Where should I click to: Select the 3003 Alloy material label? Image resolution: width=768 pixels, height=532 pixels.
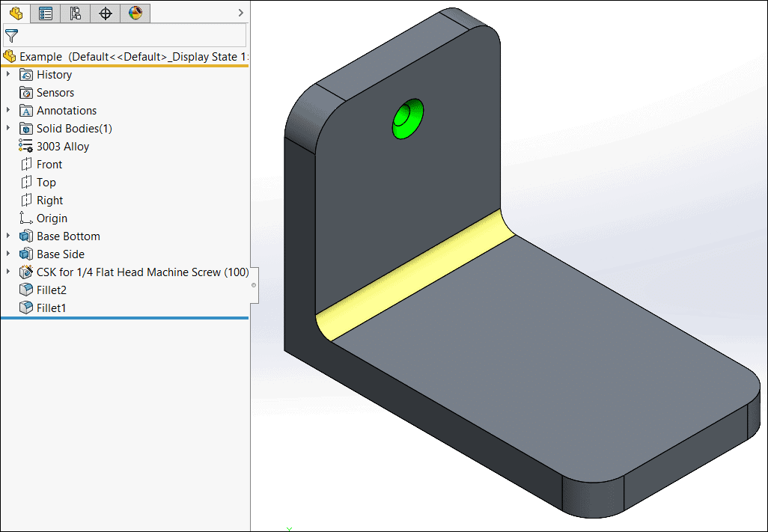click(x=63, y=147)
